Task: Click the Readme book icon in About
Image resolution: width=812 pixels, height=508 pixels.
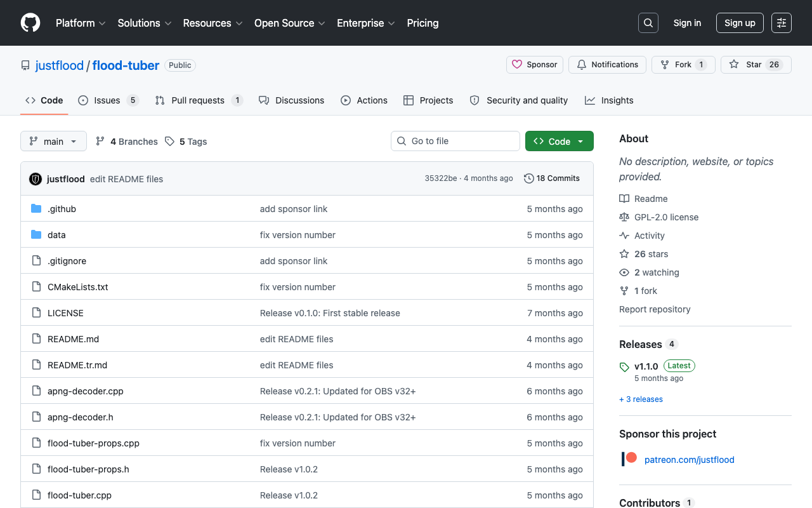Action: (x=624, y=199)
